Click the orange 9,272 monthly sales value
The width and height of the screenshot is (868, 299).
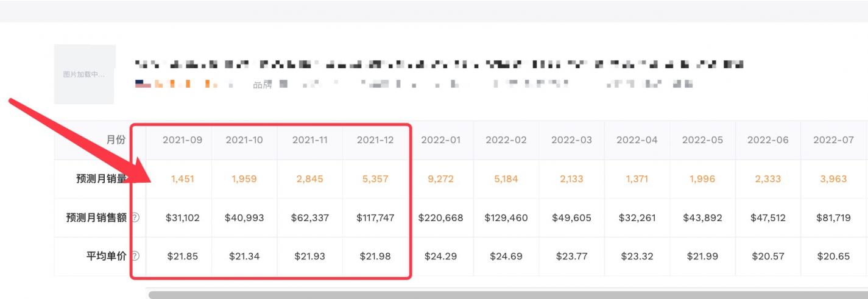point(441,179)
